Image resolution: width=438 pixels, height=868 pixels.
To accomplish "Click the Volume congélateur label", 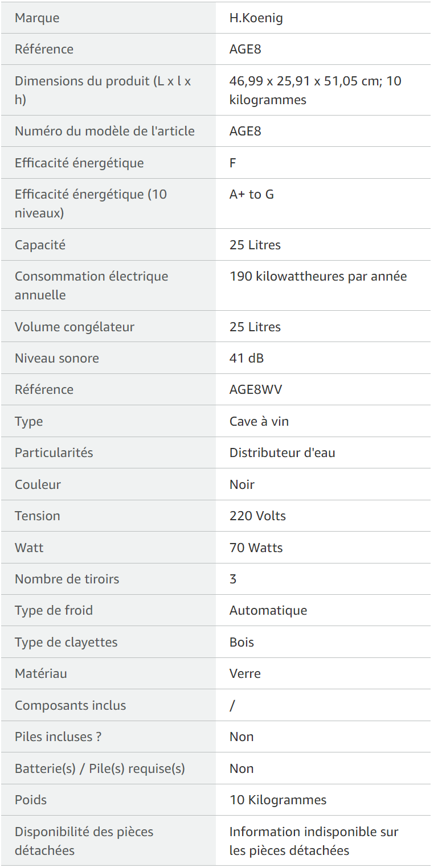I will [75, 327].
